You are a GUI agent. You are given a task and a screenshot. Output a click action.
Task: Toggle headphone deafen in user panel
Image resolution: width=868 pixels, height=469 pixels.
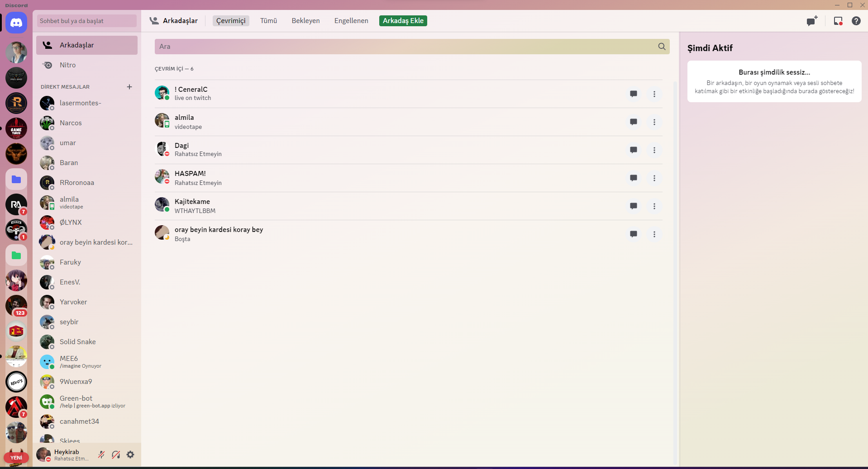tap(116, 455)
